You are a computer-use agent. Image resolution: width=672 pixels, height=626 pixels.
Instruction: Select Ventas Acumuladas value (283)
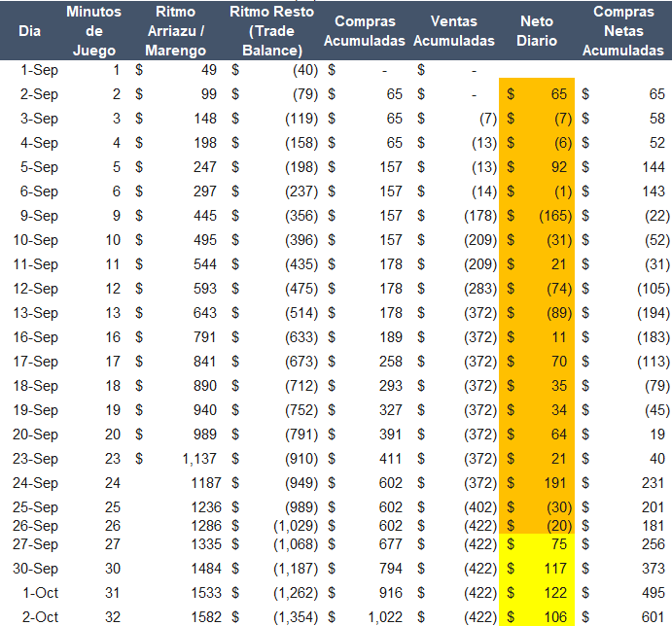(x=480, y=289)
